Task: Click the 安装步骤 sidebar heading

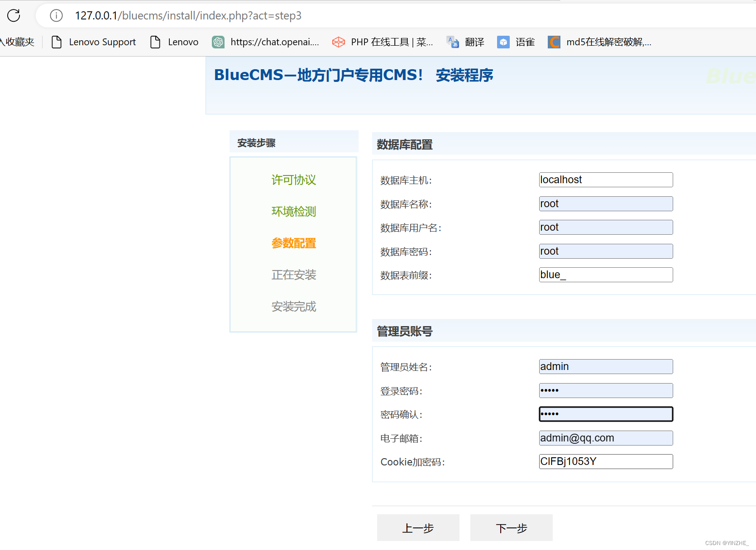Action: [x=256, y=143]
